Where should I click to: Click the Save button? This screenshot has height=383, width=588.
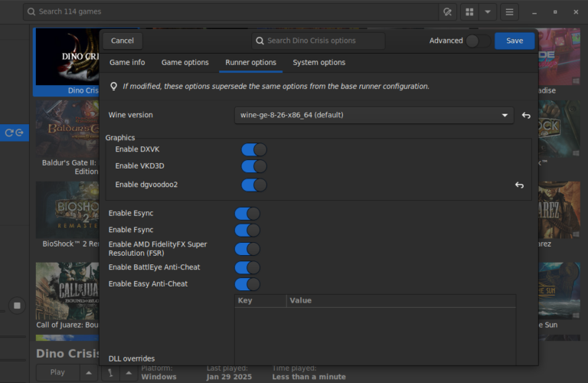[514, 41]
